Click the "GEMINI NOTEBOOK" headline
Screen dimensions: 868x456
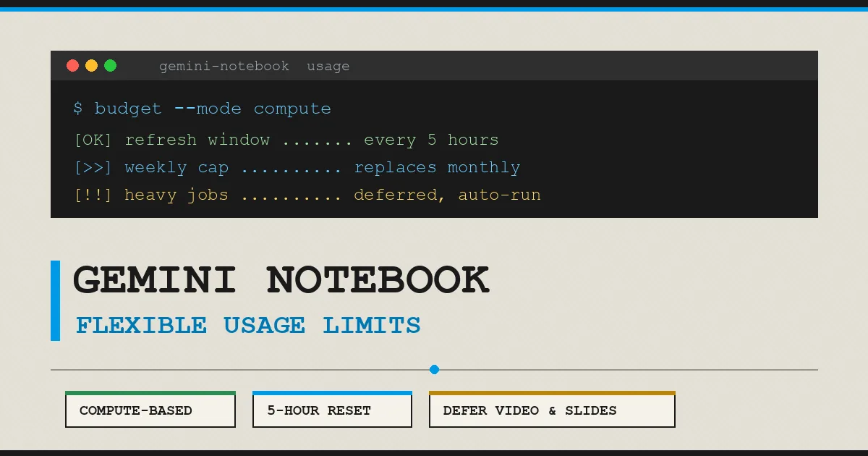(x=281, y=279)
